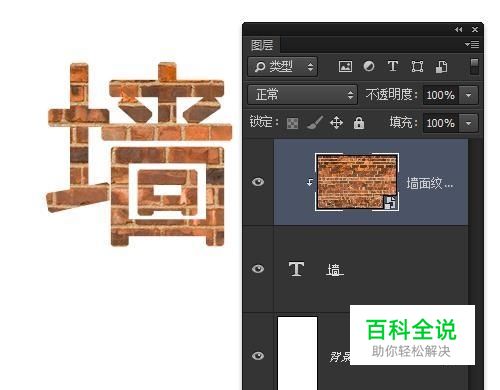The height and width of the screenshot is (390, 500).
Task: Open the opacity slider dropdown arrow
Action: coord(468,95)
